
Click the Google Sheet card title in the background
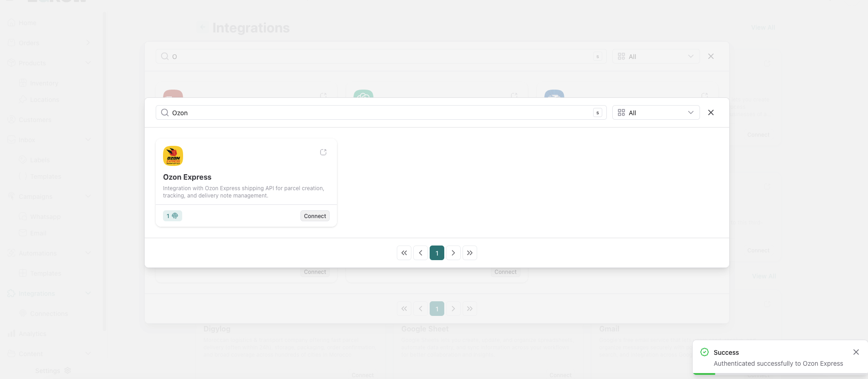tap(425, 329)
